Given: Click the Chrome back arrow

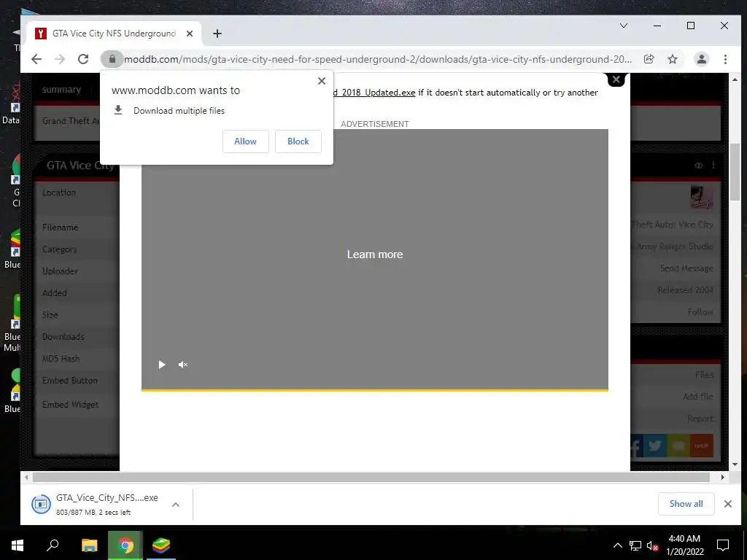Looking at the screenshot, I should (36, 59).
